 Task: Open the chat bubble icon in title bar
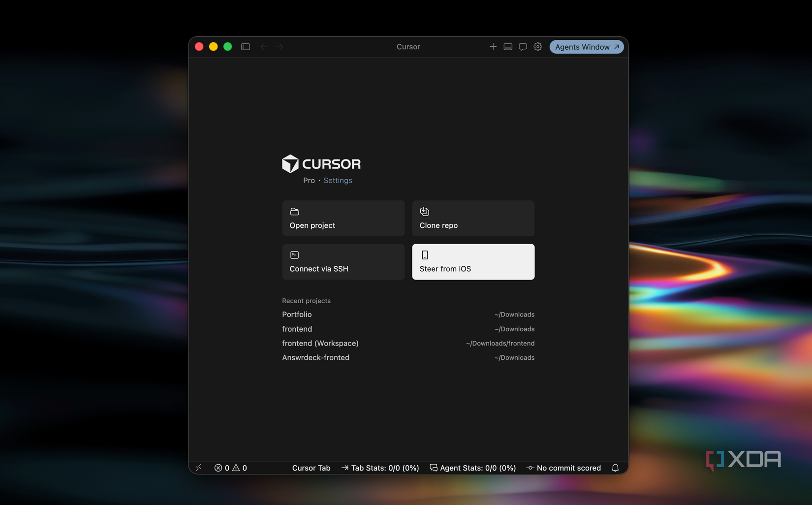523,47
